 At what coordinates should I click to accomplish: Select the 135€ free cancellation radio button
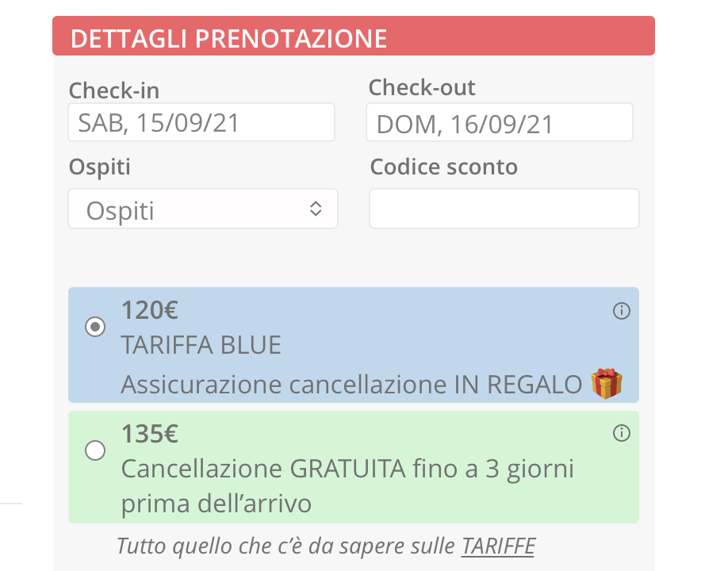coord(95,450)
